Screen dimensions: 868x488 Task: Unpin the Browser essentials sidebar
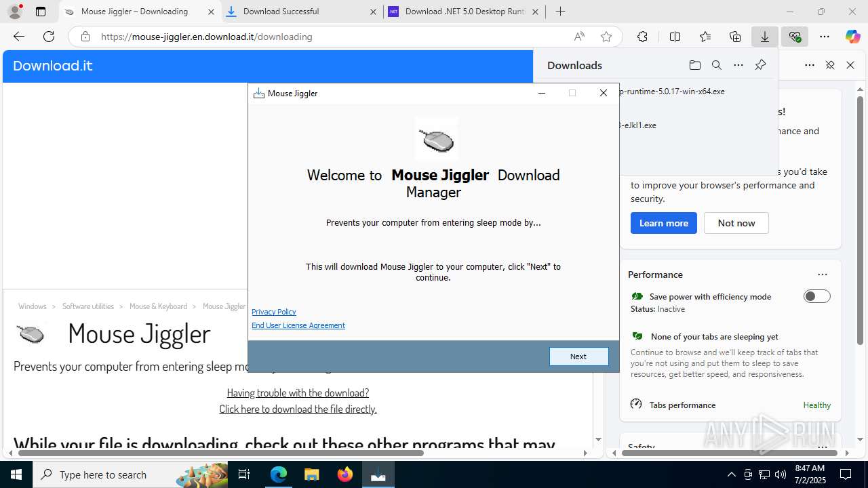click(x=830, y=65)
